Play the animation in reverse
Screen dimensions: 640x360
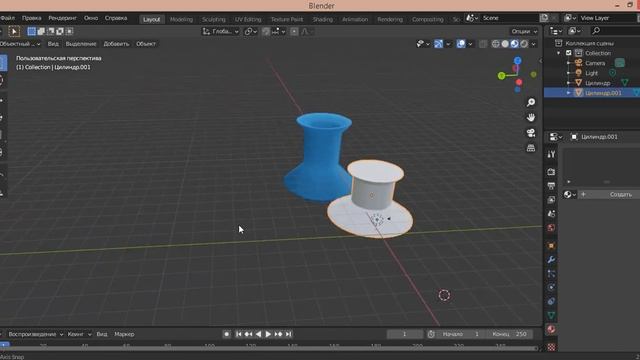pos(258,334)
